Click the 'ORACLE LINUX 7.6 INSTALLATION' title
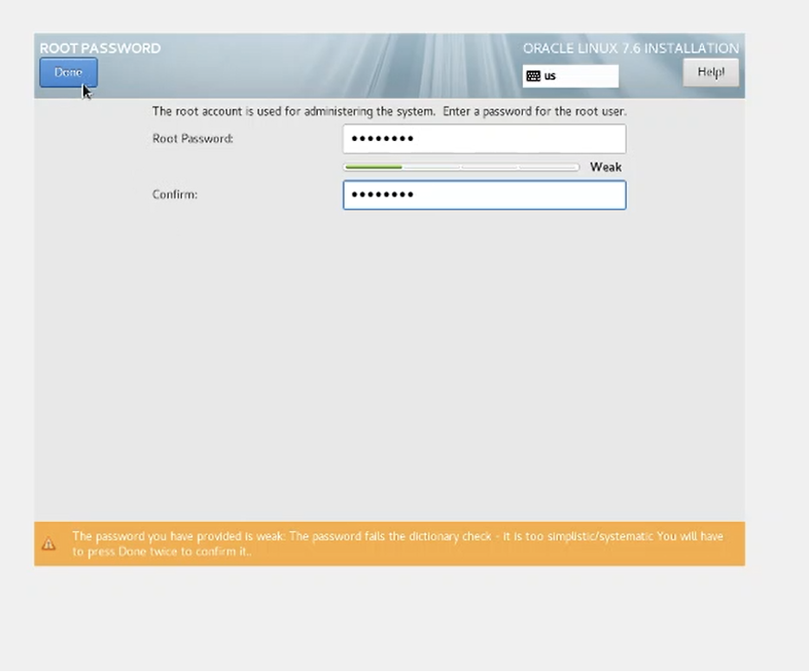Viewport: 809px width, 672px height. [x=631, y=48]
